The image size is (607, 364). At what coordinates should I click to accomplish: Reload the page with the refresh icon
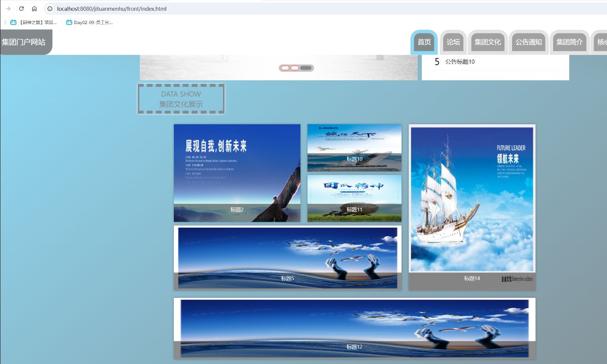tap(21, 8)
